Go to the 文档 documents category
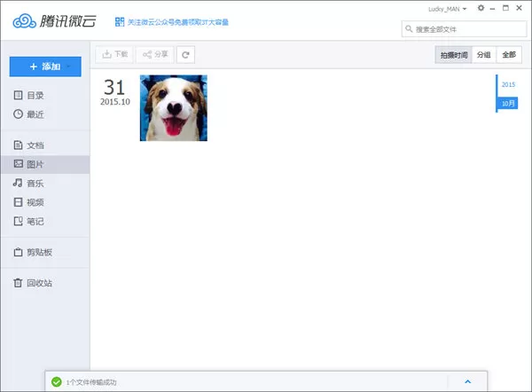The height and width of the screenshot is (392, 532). coord(29,145)
